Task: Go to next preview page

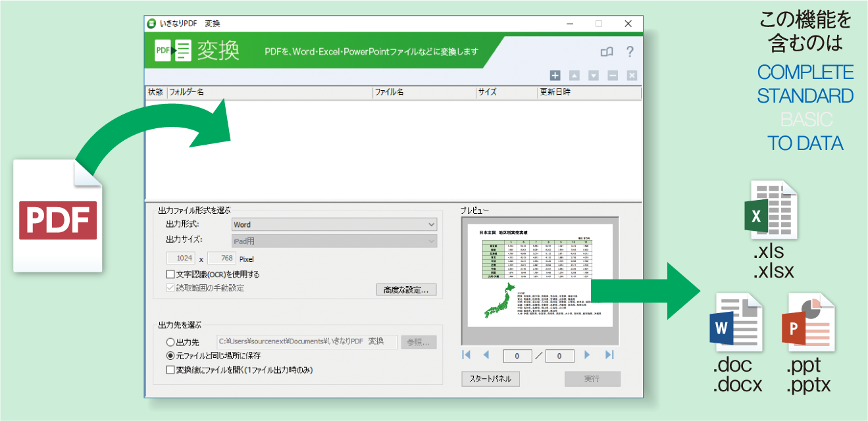Action: coord(588,355)
